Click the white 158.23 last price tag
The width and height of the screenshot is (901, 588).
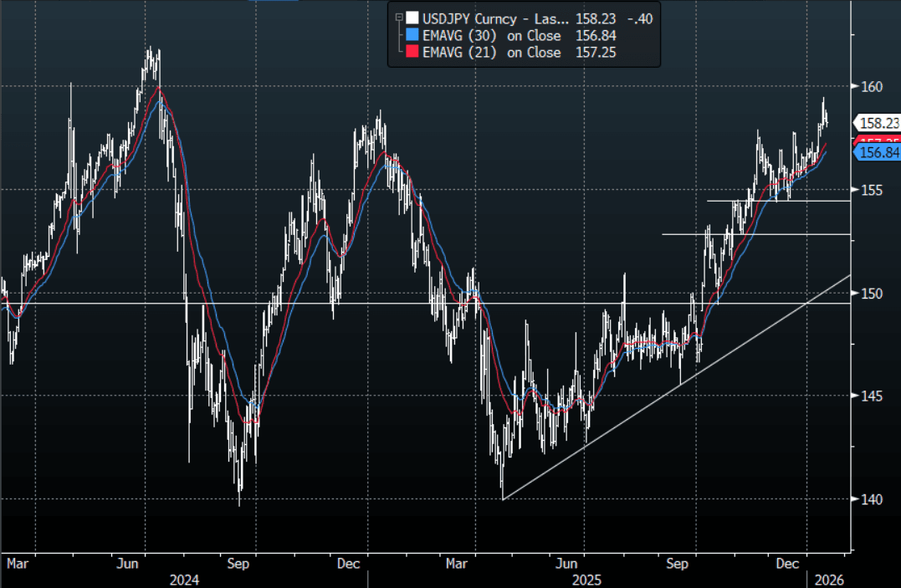coord(878,122)
